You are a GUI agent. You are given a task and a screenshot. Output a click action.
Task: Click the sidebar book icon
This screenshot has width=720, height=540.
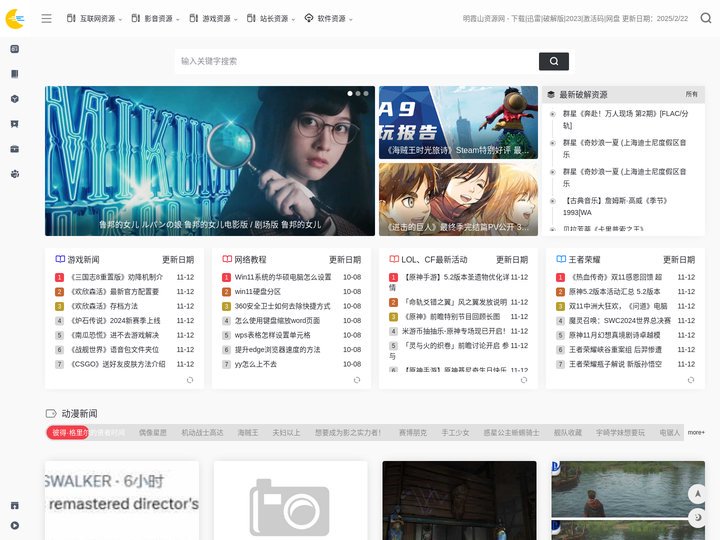[x=15, y=74]
